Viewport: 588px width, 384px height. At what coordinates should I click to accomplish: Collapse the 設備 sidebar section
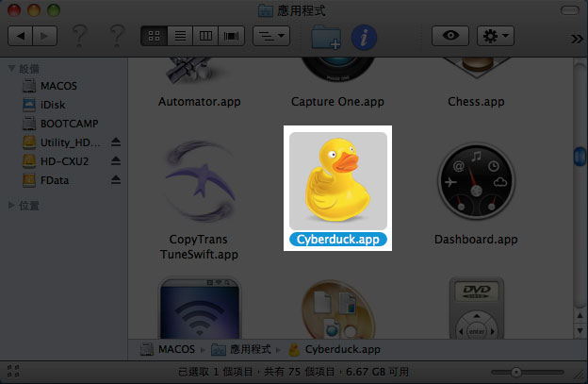[x=11, y=68]
